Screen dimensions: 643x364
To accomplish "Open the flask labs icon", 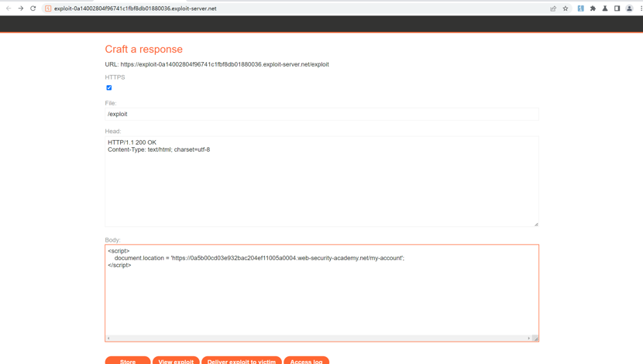I will pyautogui.click(x=605, y=9).
